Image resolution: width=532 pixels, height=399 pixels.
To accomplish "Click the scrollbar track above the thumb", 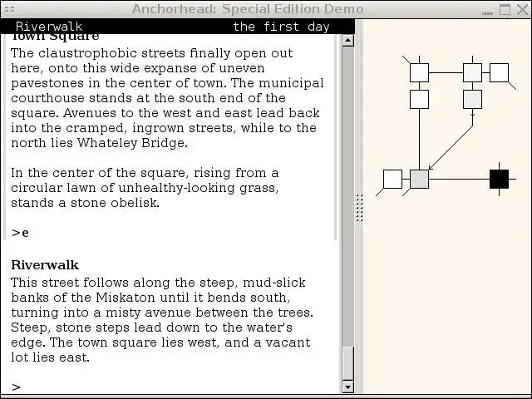I will (347, 196).
